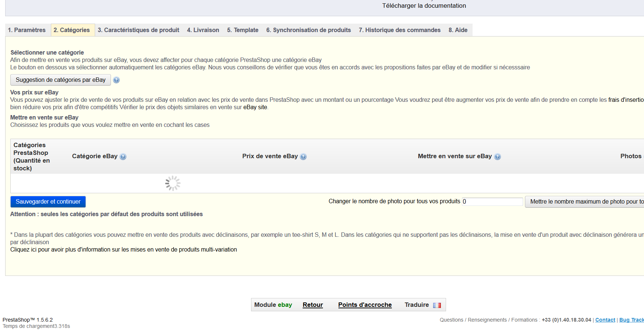Open the Contact footer link

(x=605, y=320)
